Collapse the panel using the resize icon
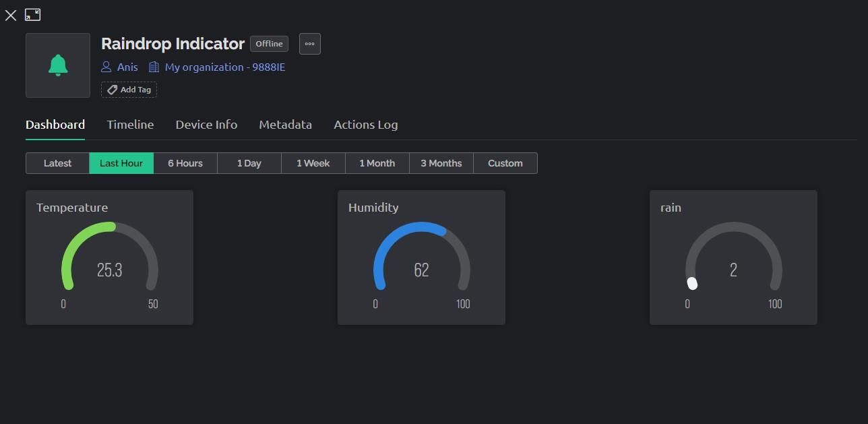This screenshot has height=424, width=868. tap(32, 14)
